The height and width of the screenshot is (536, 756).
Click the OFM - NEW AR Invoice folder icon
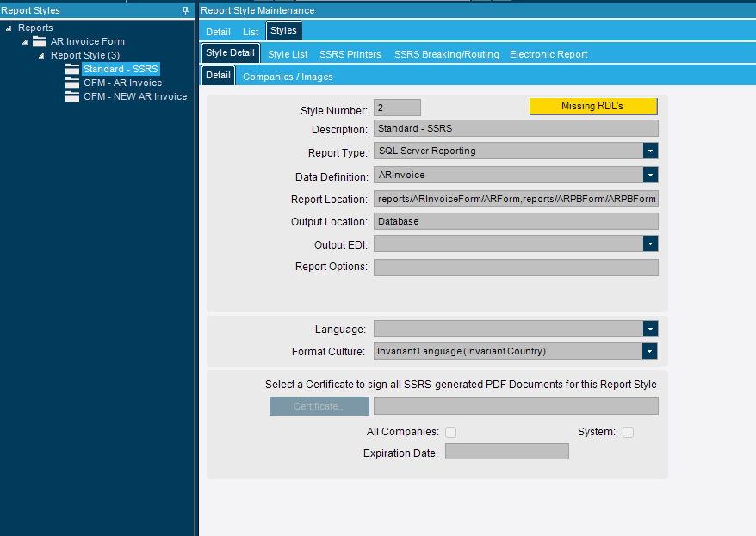click(72, 96)
